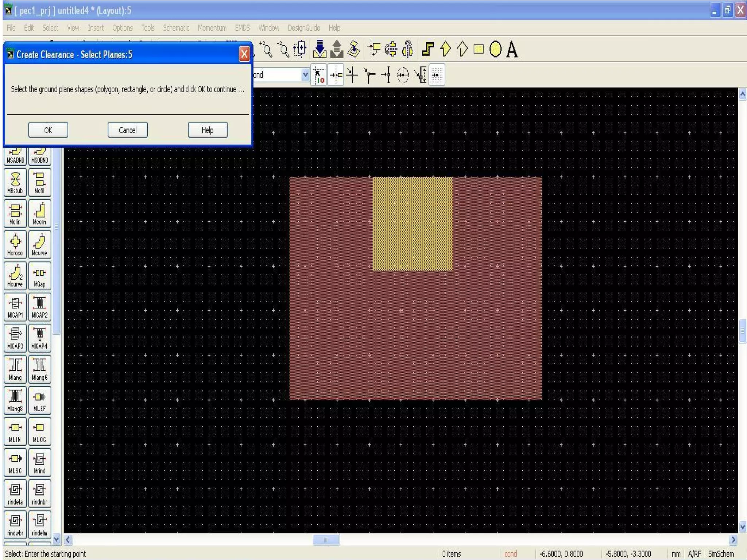Screen dimensions: 747x560
Task: Choose the Insert Path tool icon
Action: pos(427,49)
